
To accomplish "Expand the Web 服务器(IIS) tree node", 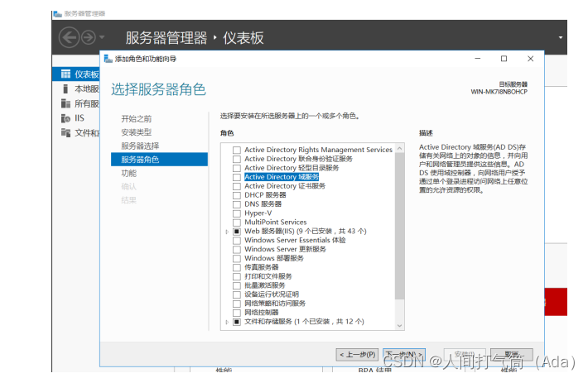I will 227,232.
